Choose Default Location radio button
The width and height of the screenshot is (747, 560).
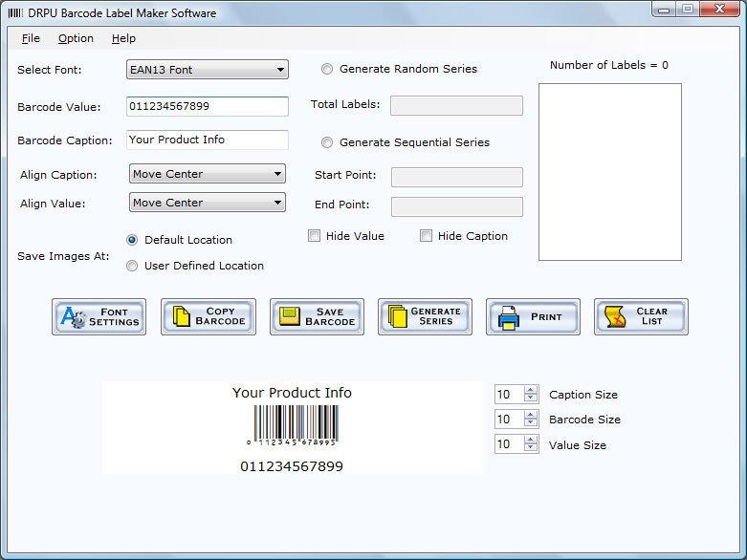(x=132, y=240)
